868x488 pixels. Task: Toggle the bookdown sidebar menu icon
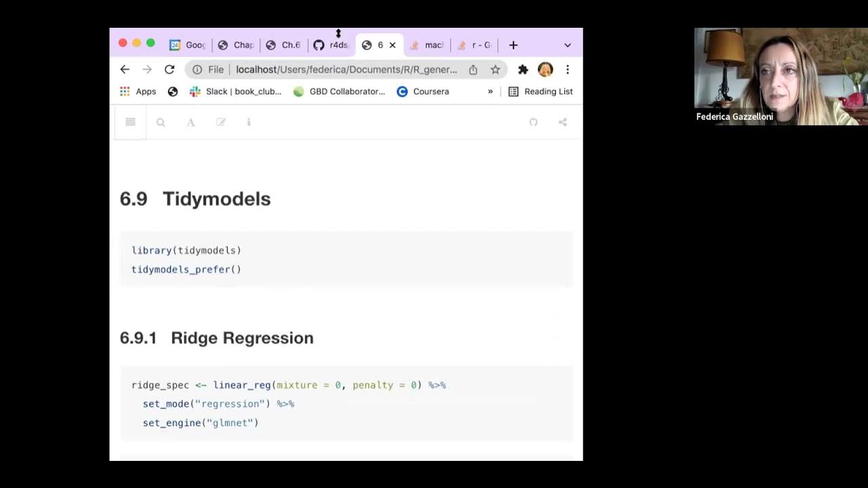point(130,122)
